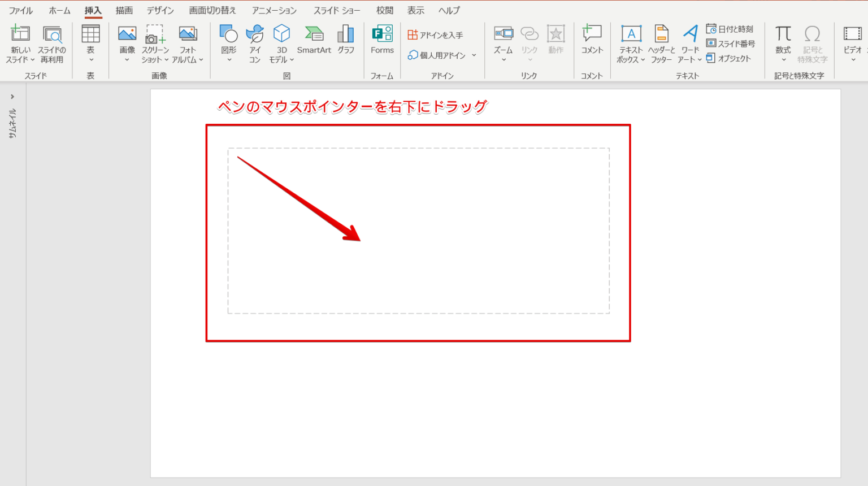This screenshot has width=868, height=486.
Task: Click the Action (動作) star icon
Action: point(556,34)
